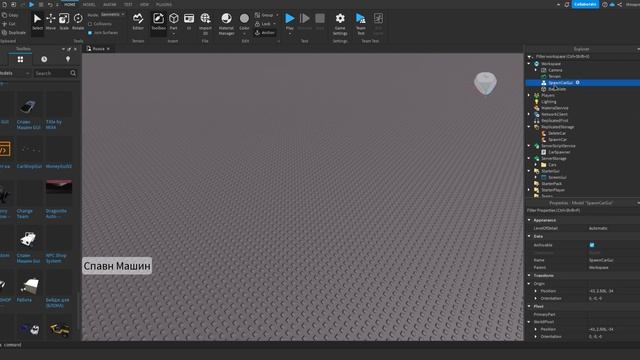640x360 pixels.
Task: Click the Copy button
Action: 10,15
